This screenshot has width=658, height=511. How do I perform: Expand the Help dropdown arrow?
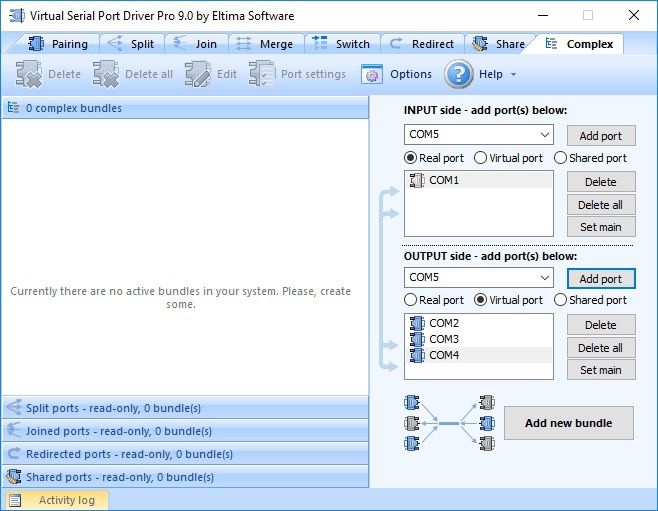(513, 75)
